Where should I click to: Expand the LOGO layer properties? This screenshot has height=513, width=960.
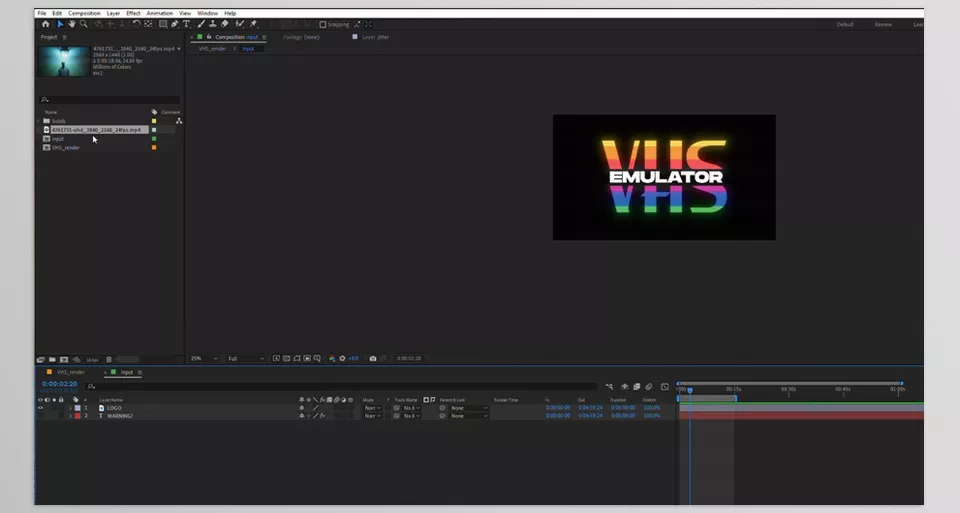point(70,408)
